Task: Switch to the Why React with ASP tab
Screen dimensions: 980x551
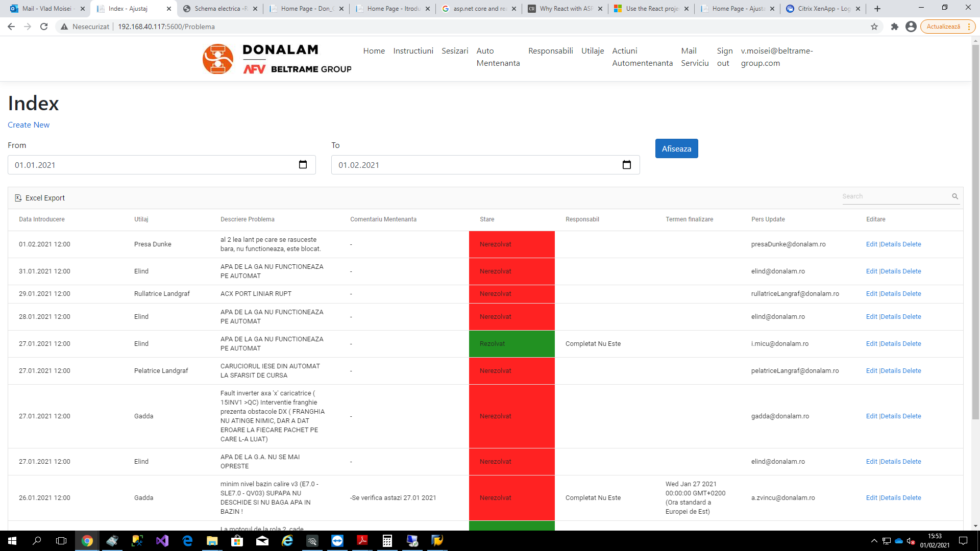Action: (565, 9)
